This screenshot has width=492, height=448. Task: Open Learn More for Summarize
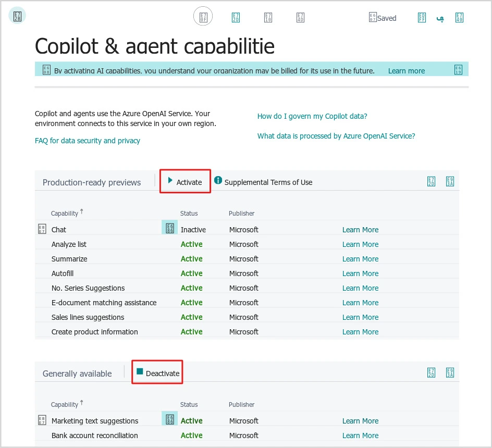[x=360, y=259]
